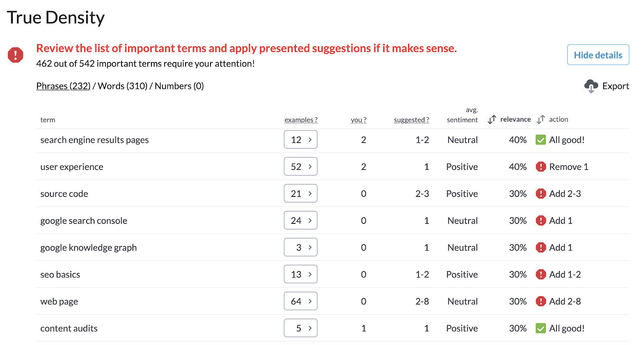Click warning icon beside Add 2-3 for source code
The height and width of the screenshot is (345, 644).
(541, 194)
